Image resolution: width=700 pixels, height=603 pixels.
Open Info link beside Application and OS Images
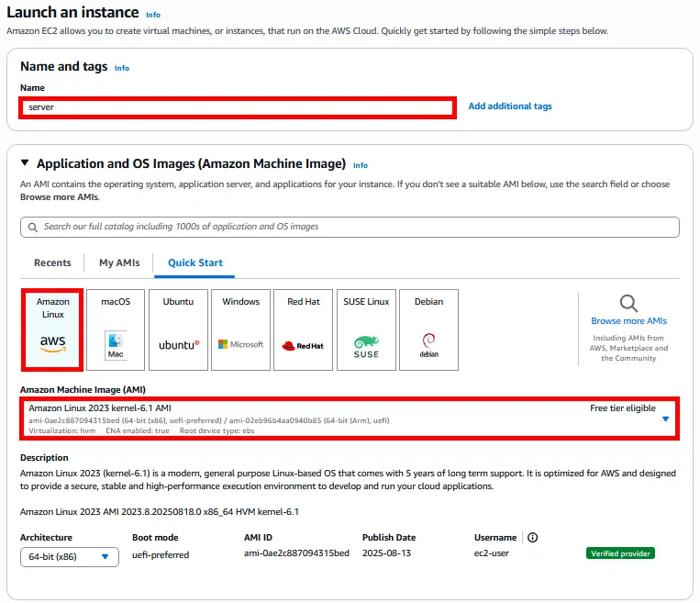(x=361, y=165)
